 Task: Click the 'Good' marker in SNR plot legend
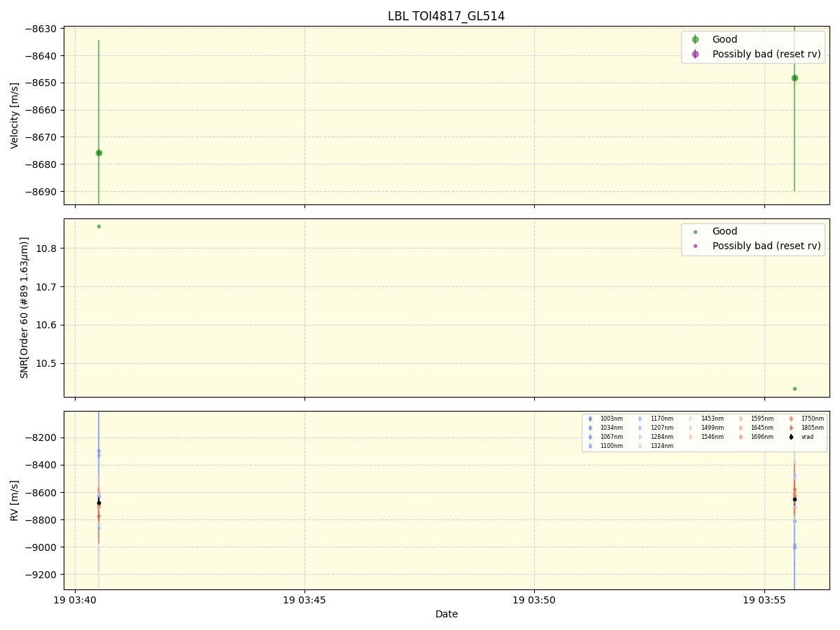[x=695, y=232]
